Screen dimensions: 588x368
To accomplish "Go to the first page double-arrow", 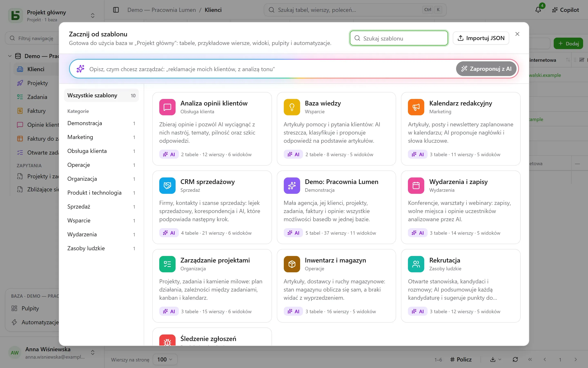I will click(530, 359).
